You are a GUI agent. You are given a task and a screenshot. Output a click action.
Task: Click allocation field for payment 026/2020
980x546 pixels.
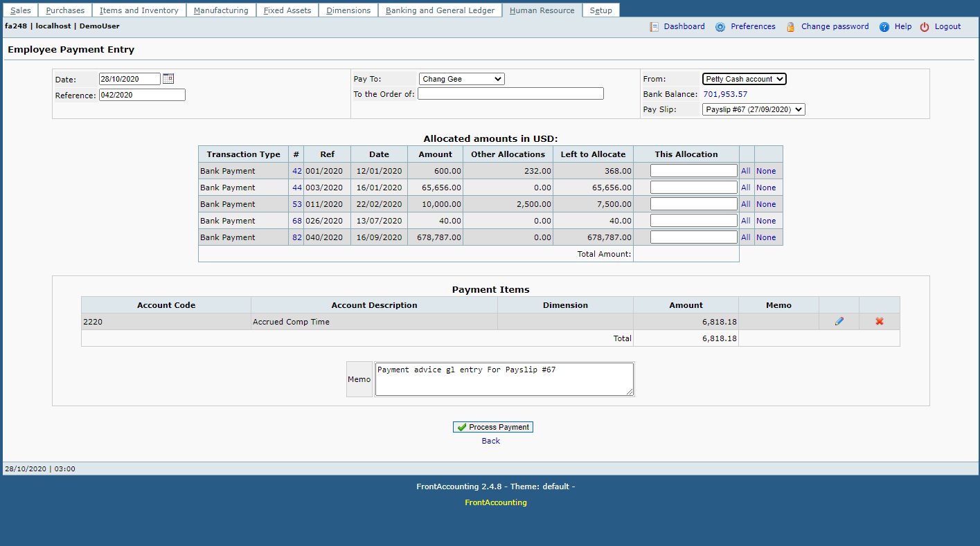click(x=694, y=220)
